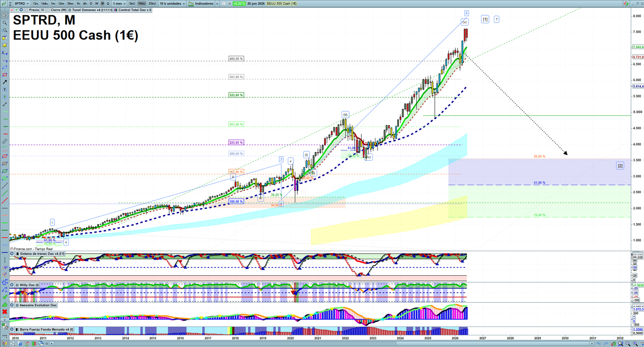The width and height of the screenshot is (644, 347).
Task: Click the green +0,20 % change indicator
Action: pyautogui.click(x=239, y=4)
